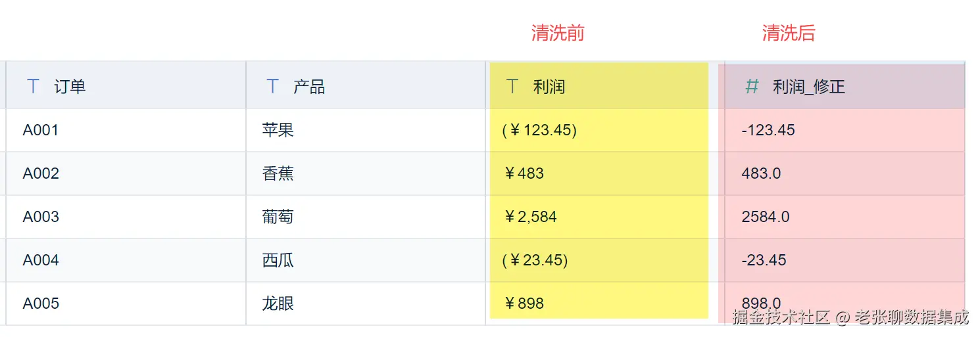980x337 pixels.
Task: Select the 利润_修正 column header
Action: 809,87
